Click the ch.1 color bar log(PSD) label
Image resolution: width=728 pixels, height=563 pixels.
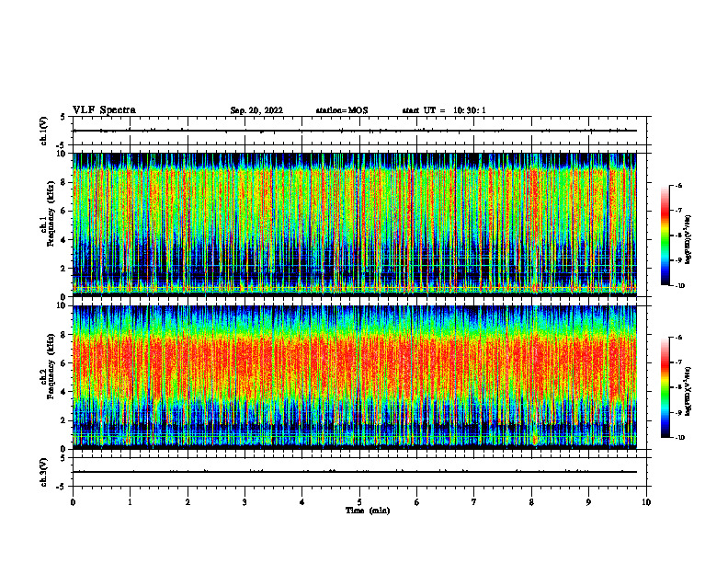pyautogui.click(x=688, y=240)
